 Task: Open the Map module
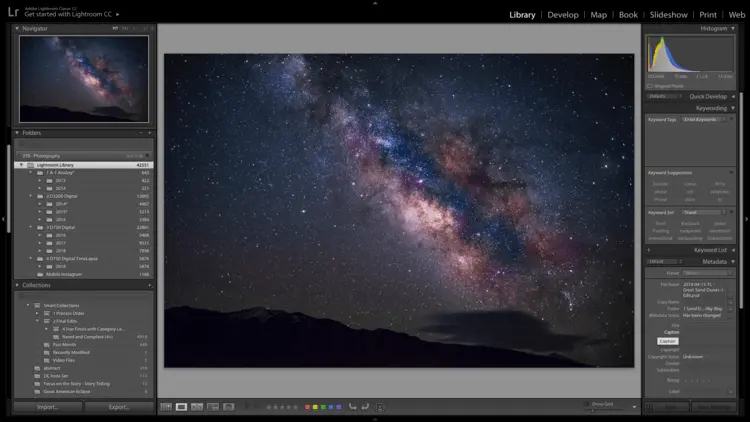click(598, 15)
